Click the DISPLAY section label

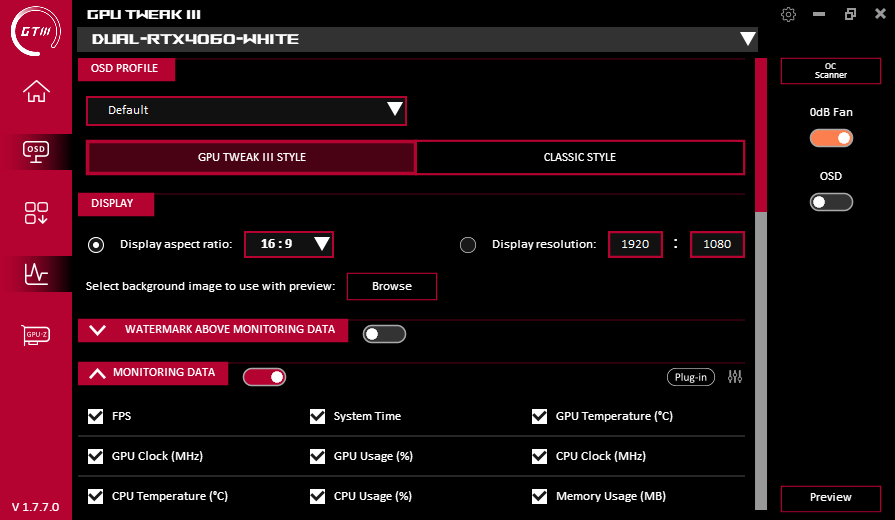click(115, 204)
